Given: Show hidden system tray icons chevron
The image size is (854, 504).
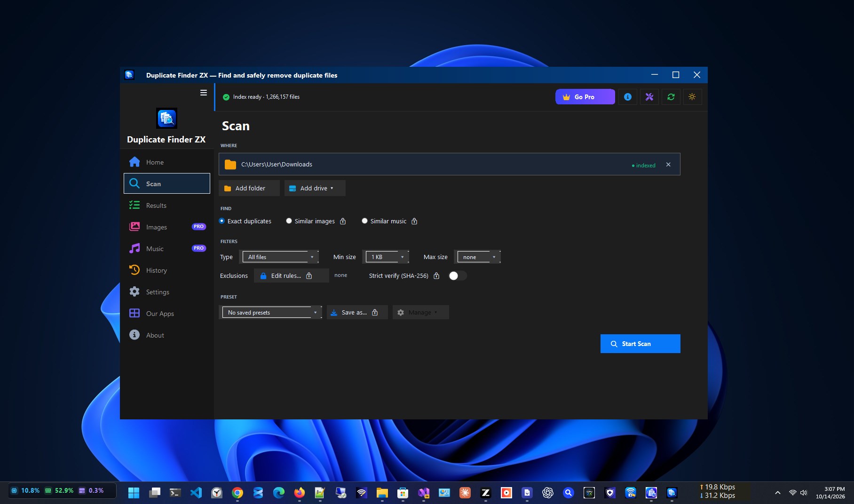Looking at the screenshot, I should (x=778, y=493).
